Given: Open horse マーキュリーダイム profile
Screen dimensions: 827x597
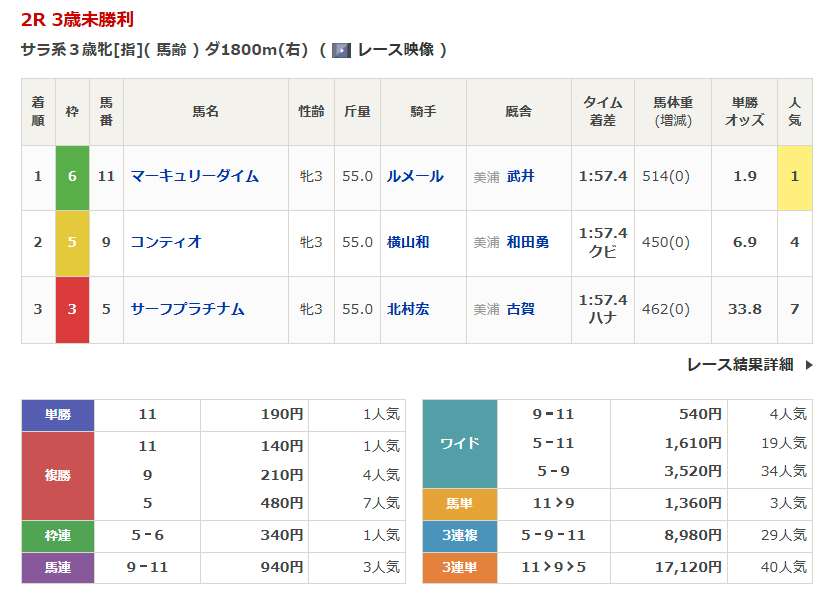Looking at the screenshot, I should tap(194, 176).
